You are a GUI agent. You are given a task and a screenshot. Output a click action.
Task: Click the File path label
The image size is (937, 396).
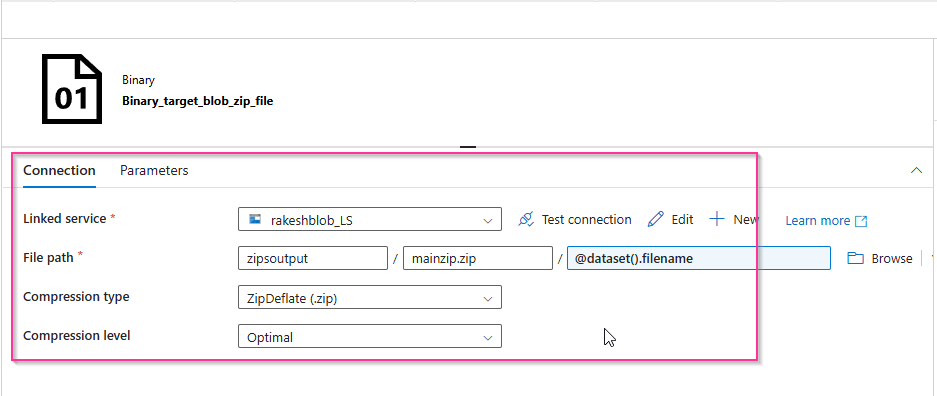point(48,257)
